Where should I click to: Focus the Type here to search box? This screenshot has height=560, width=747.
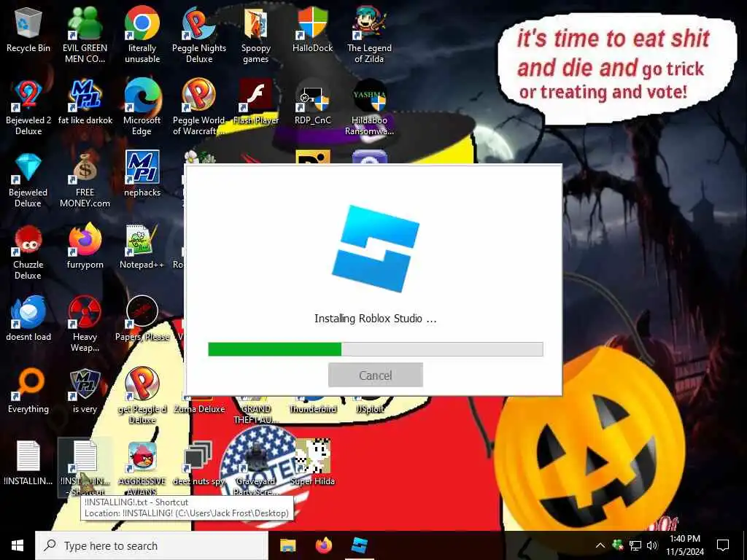tap(152, 545)
